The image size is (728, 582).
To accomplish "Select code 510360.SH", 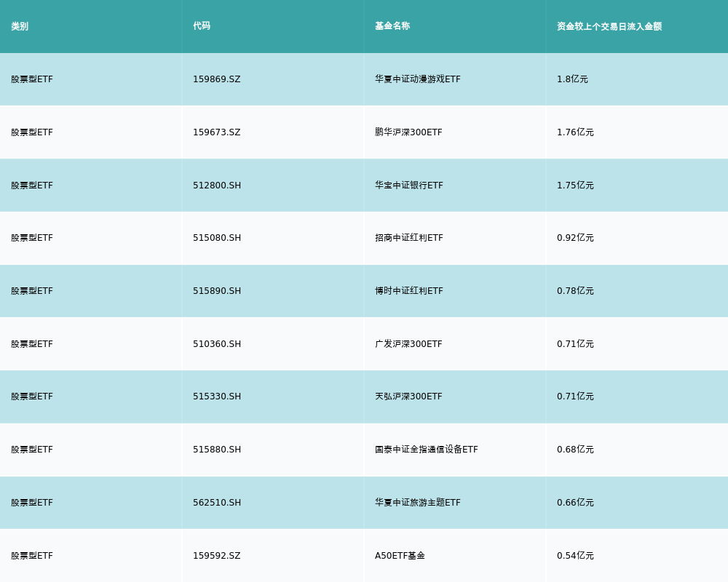I will tap(217, 344).
